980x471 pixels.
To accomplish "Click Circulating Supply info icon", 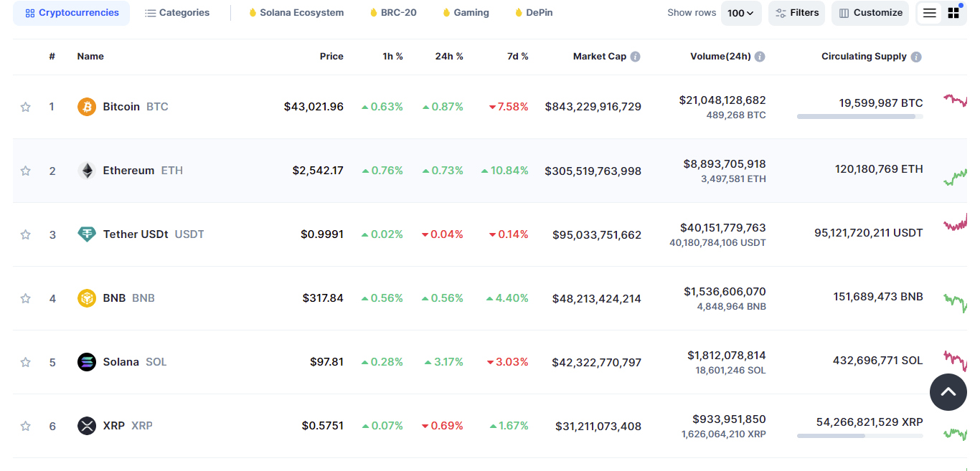I will click(916, 57).
